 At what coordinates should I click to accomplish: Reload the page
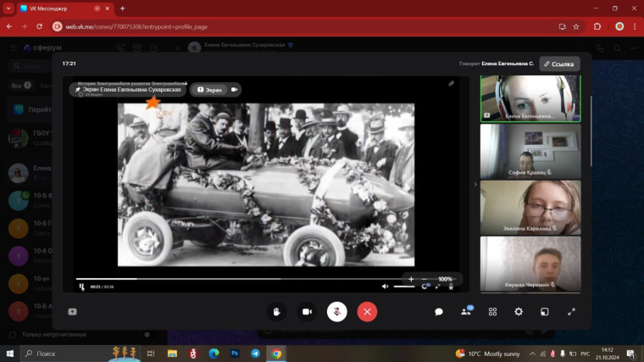(x=40, y=27)
